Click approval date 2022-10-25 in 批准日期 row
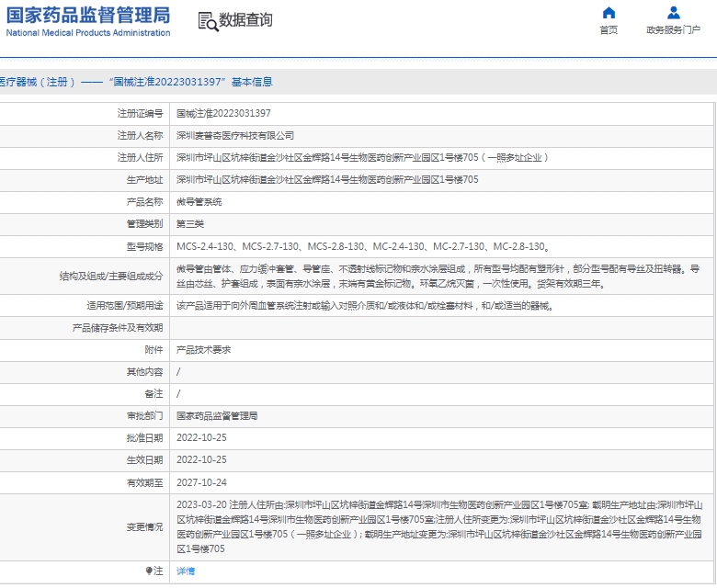 pos(201,437)
